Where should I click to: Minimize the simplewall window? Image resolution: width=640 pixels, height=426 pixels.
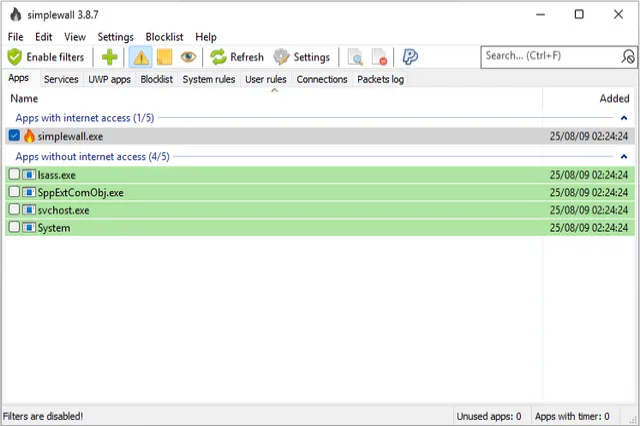(x=540, y=14)
